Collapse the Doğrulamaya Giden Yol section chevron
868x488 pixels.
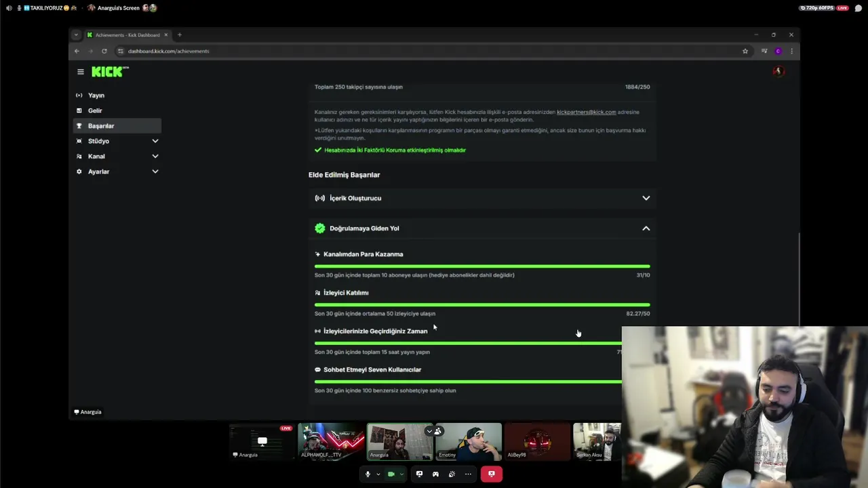point(646,228)
